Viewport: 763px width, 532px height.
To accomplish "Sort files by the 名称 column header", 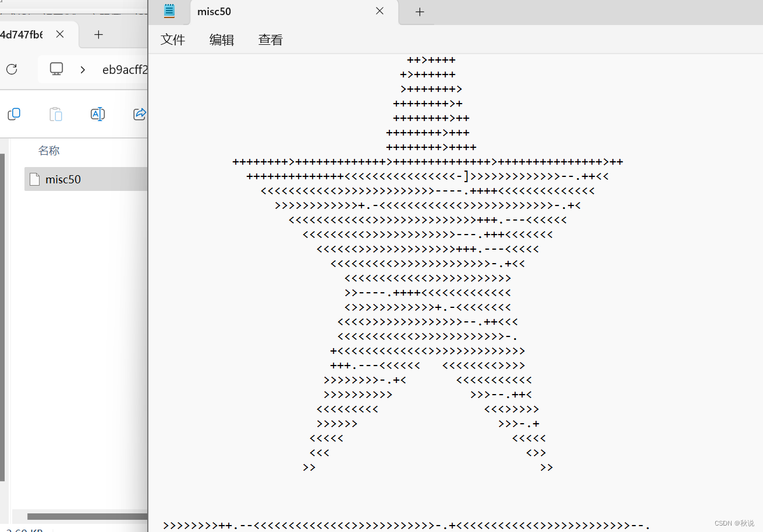I will point(49,150).
